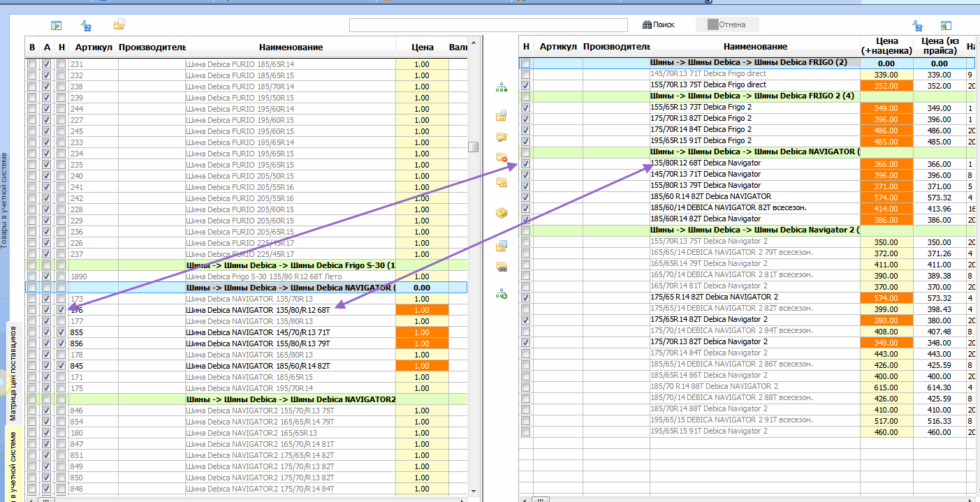This screenshot has width=980, height=502.
Task: Select group row Шины Debica FRIGO (2)
Action: point(747,63)
